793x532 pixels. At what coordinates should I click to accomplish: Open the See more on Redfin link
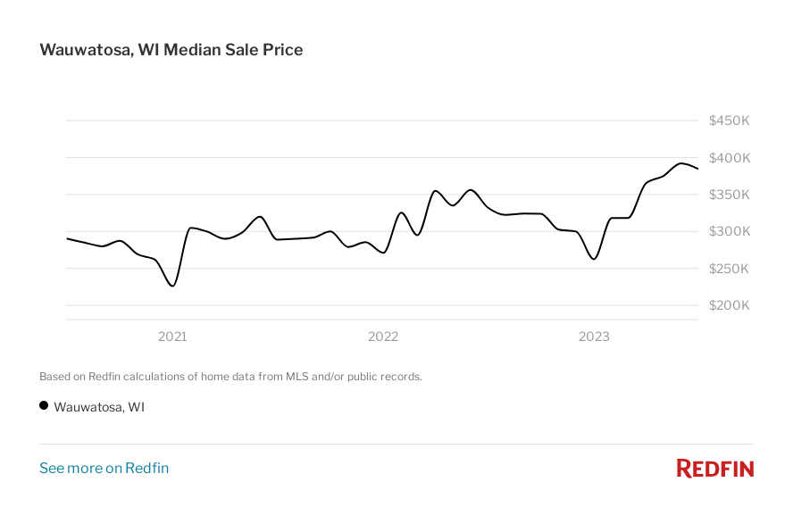[104, 469]
